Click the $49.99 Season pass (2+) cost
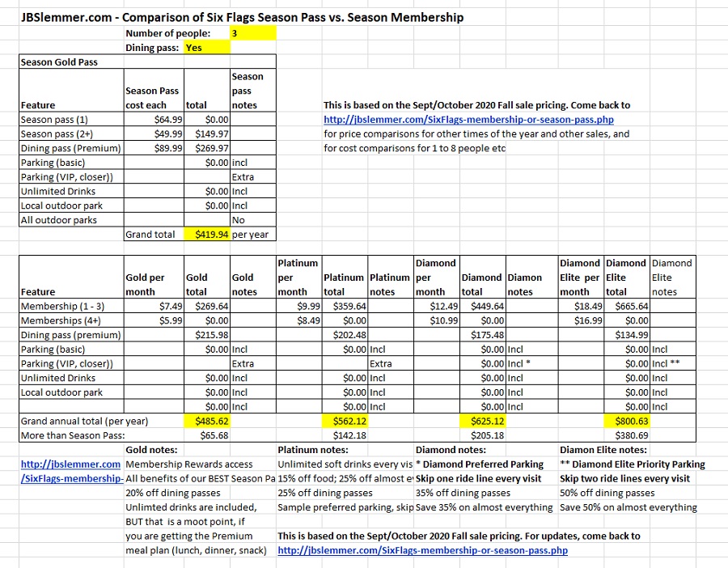Viewport: 728px width, 568px height. (x=154, y=134)
